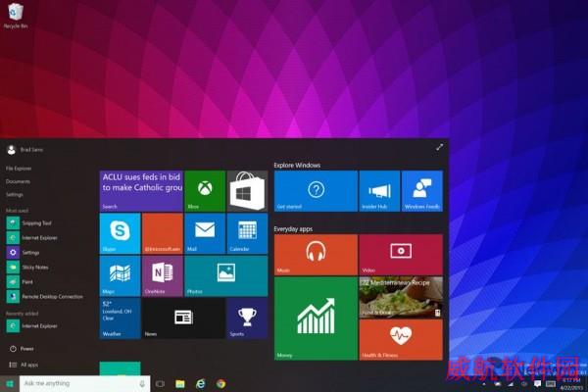The image size is (588, 392).
Task: Open Documents link in Start menu
Action: 18,181
